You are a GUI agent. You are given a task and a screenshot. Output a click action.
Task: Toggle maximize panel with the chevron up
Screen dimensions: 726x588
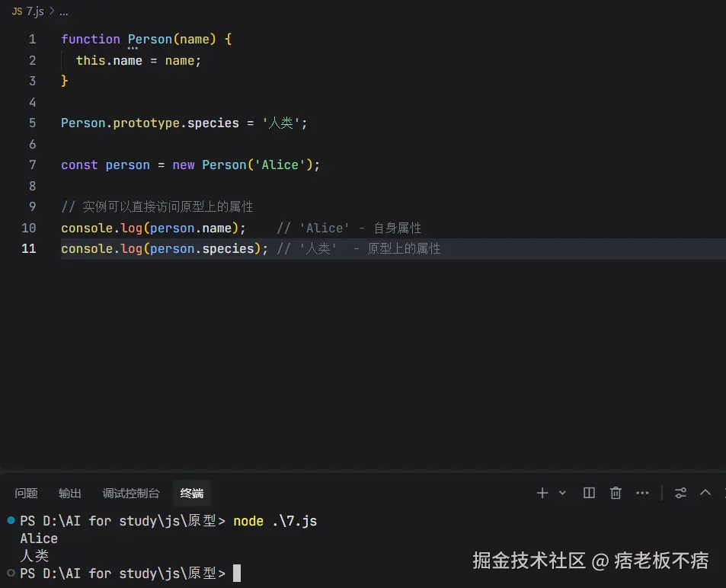(x=705, y=493)
